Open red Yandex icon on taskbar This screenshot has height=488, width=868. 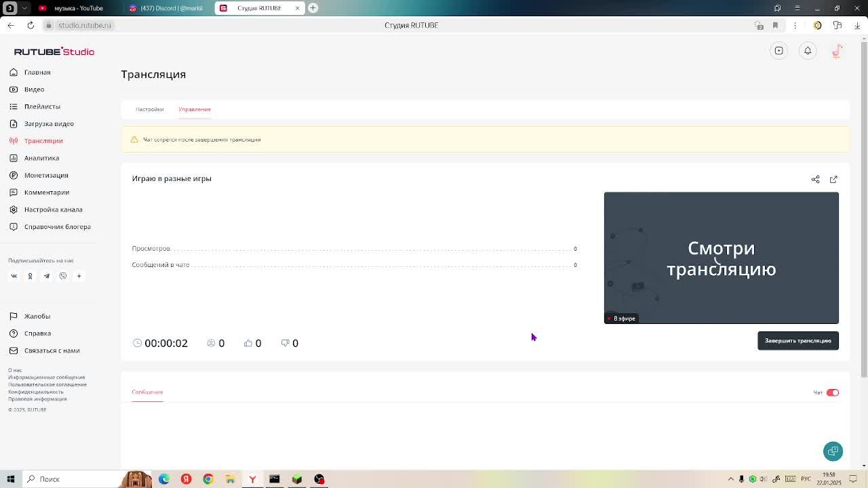[x=186, y=479]
